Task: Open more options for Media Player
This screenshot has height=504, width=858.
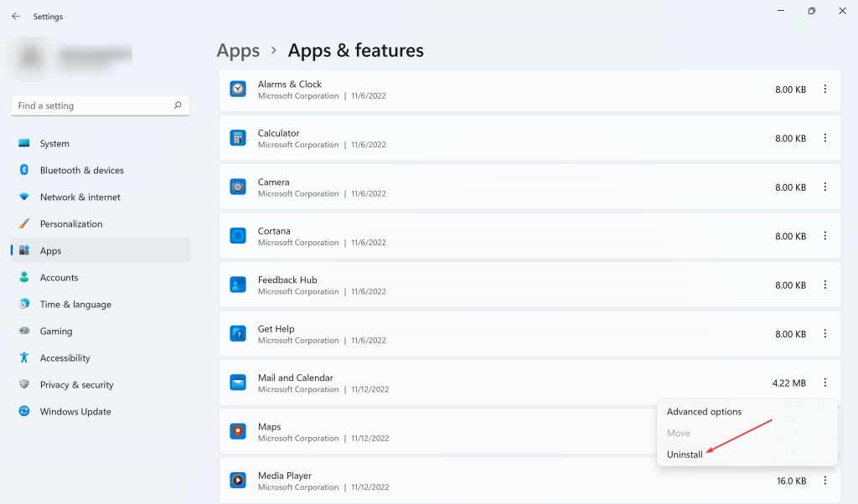Action: click(825, 481)
